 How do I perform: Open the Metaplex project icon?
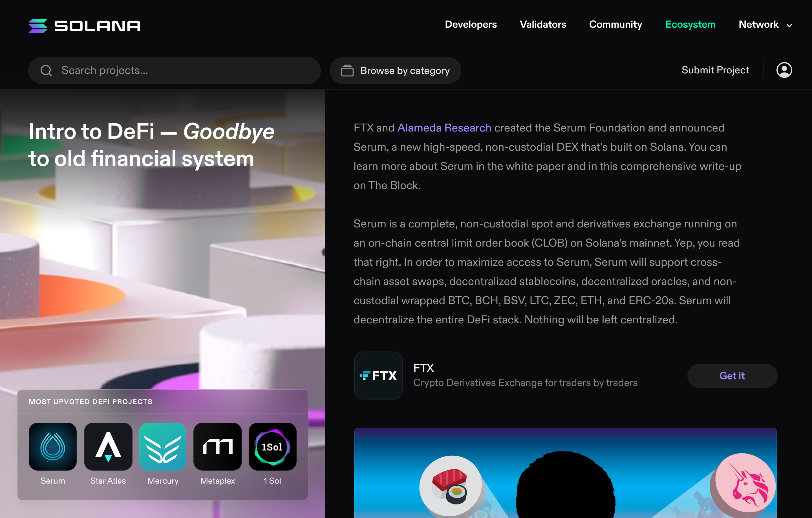click(x=217, y=446)
